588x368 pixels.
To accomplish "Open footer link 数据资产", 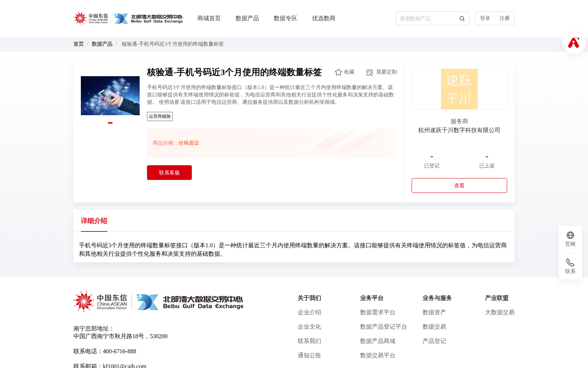I will (x=434, y=312).
